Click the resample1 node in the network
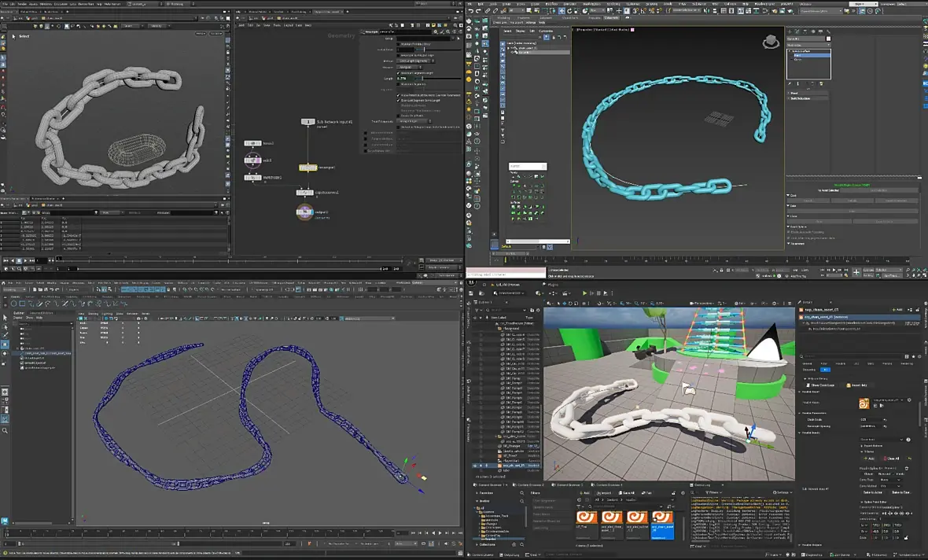This screenshot has width=928, height=560. pyautogui.click(x=307, y=168)
